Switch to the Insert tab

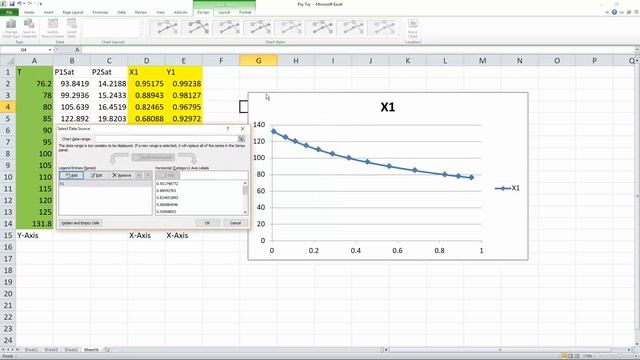[x=49, y=12]
